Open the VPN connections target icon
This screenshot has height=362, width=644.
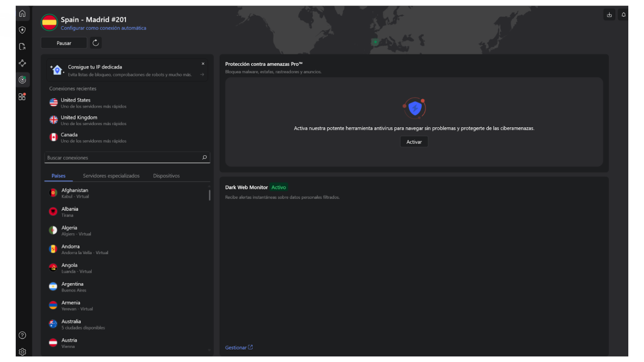23,80
